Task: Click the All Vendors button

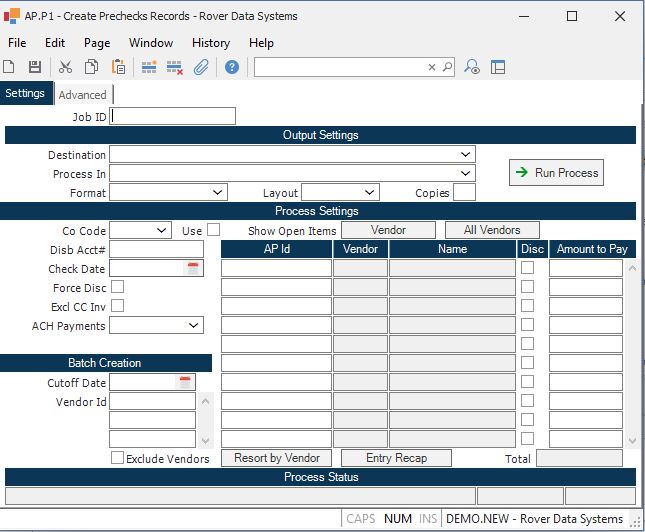Action: tap(492, 230)
